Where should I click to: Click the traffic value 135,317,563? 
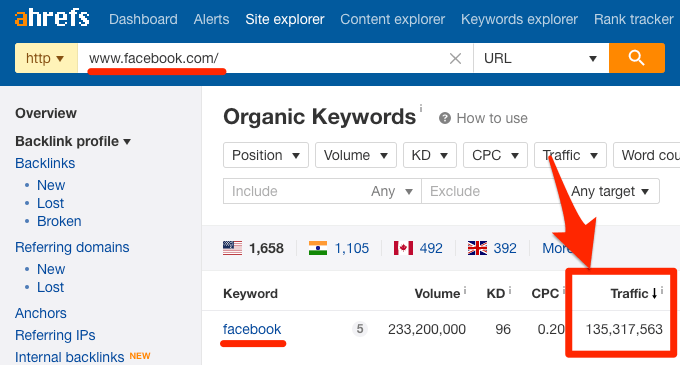[624, 329]
